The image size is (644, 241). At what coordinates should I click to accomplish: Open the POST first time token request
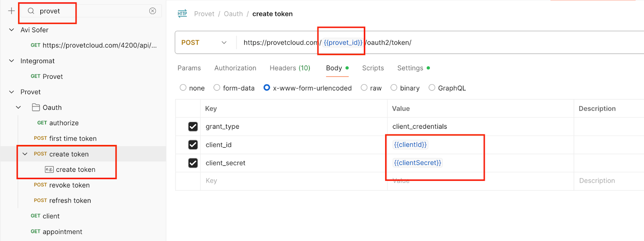(65, 138)
